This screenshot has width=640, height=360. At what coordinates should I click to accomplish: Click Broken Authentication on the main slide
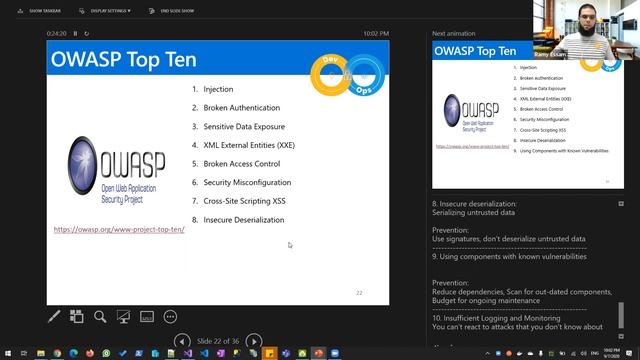(x=242, y=108)
